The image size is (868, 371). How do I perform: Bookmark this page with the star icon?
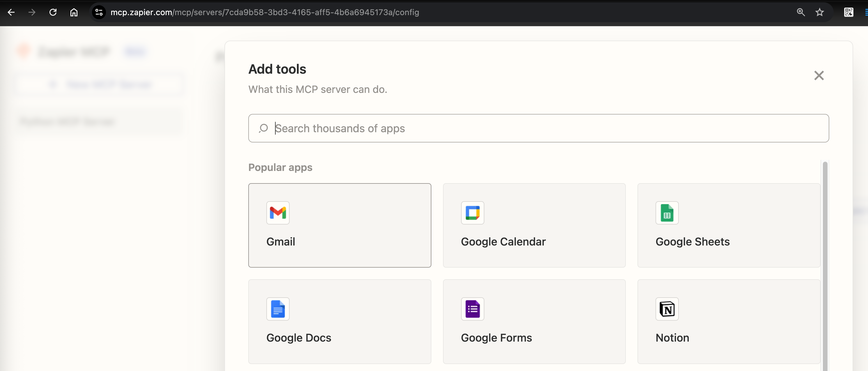point(819,13)
